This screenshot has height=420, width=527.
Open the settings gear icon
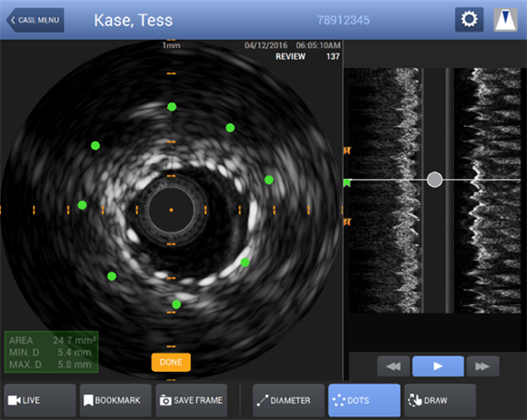click(x=469, y=19)
